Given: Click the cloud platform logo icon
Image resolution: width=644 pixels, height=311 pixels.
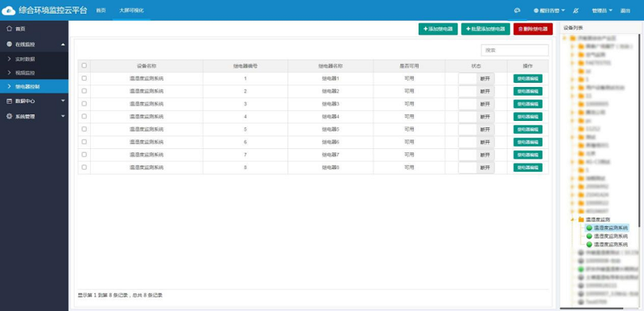Looking at the screenshot, I should click(9, 10).
